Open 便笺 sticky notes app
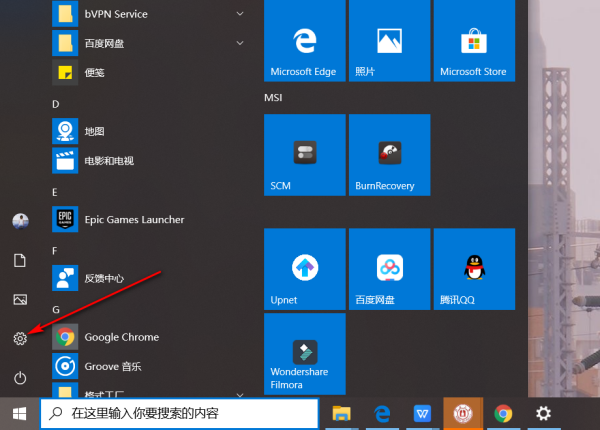This screenshot has width=600, height=430. tap(149, 72)
